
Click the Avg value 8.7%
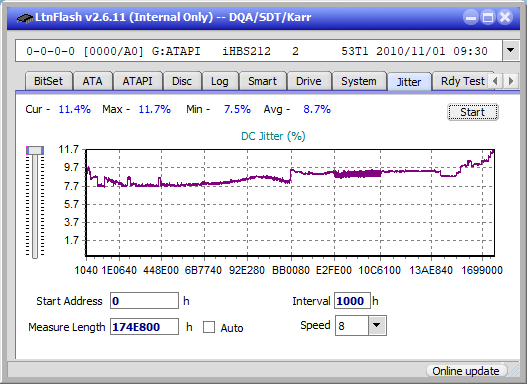(x=317, y=109)
